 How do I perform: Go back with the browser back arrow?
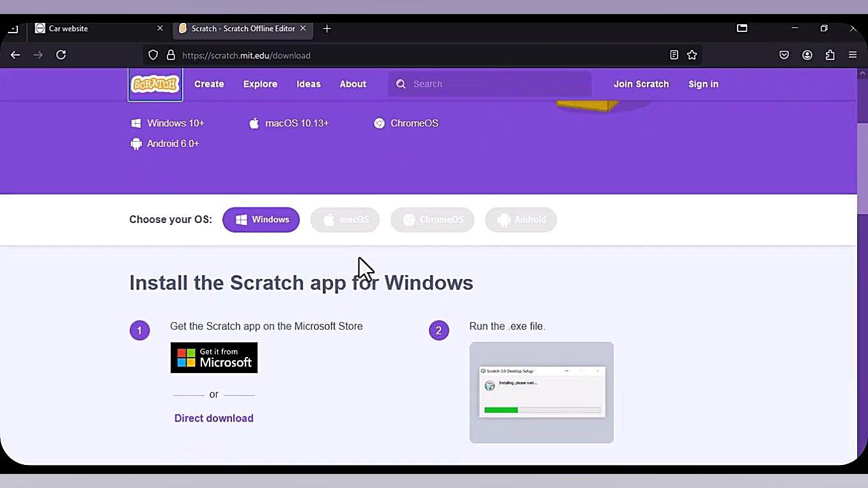pos(15,55)
